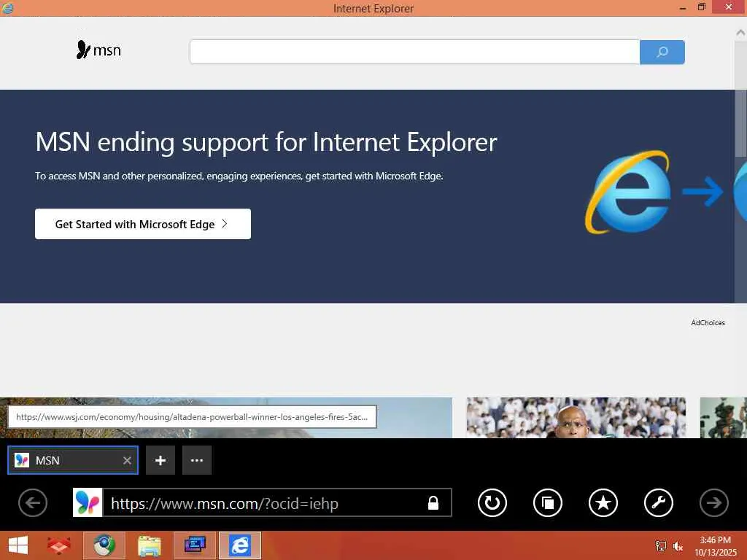The image size is (747, 560).
Task: Click the large Internet Explorer logo graphic
Action: [x=628, y=192]
